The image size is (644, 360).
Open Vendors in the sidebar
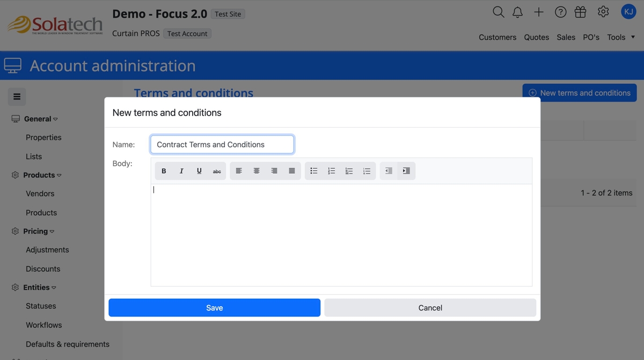pyautogui.click(x=40, y=193)
